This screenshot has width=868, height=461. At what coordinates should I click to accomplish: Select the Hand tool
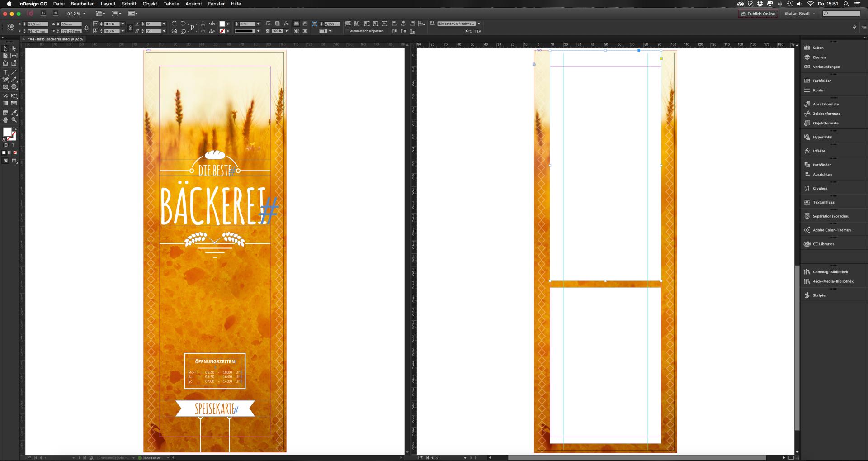5,120
